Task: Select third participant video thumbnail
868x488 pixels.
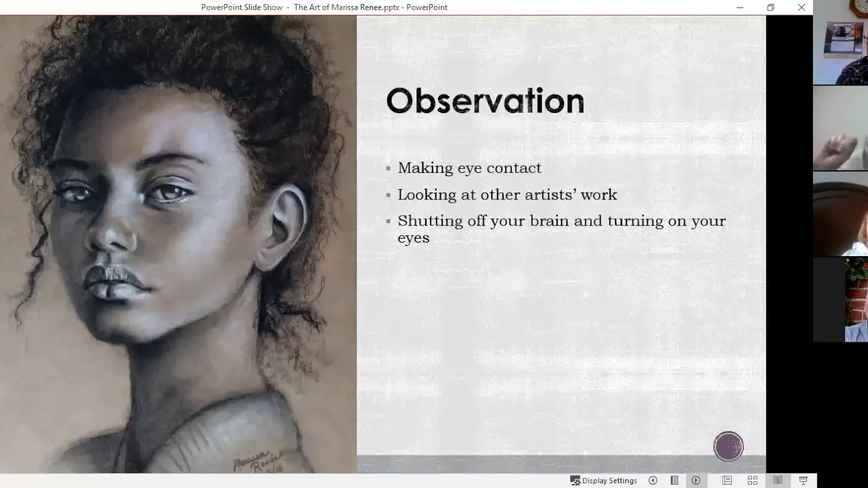Action: [840, 213]
